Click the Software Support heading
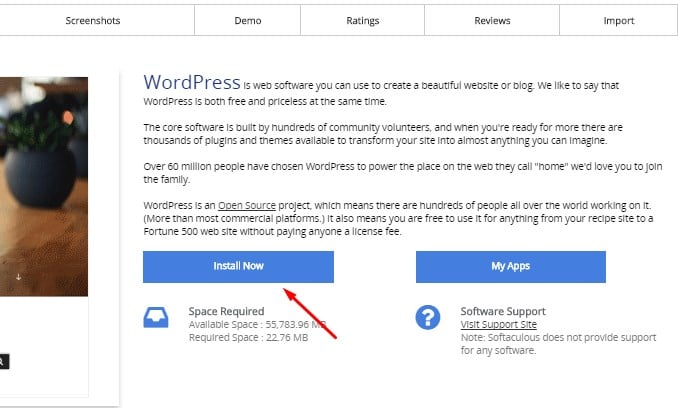The image size is (678, 408). coord(503,311)
